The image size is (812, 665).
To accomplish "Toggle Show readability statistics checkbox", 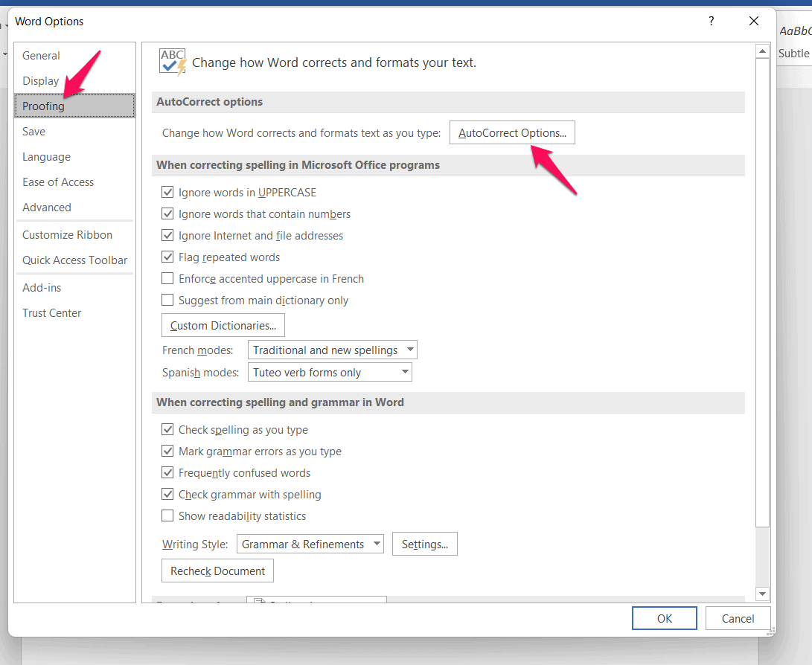I will click(167, 516).
